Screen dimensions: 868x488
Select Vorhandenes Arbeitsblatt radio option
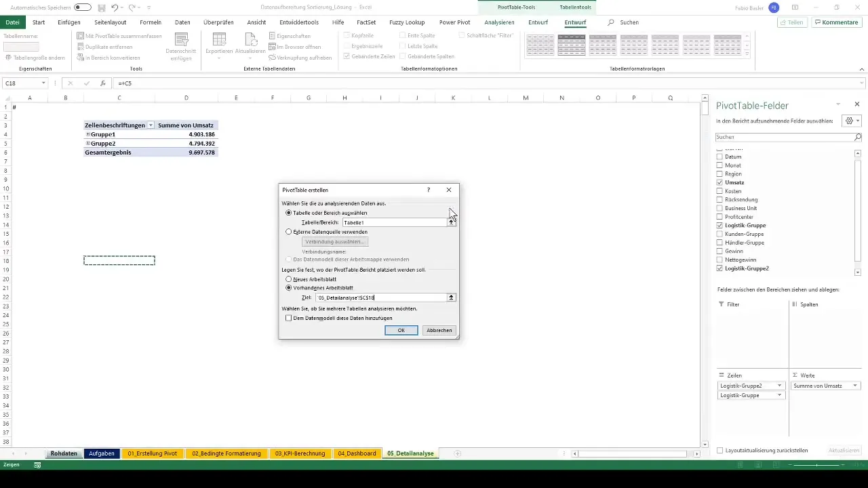pyautogui.click(x=290, y=287)
